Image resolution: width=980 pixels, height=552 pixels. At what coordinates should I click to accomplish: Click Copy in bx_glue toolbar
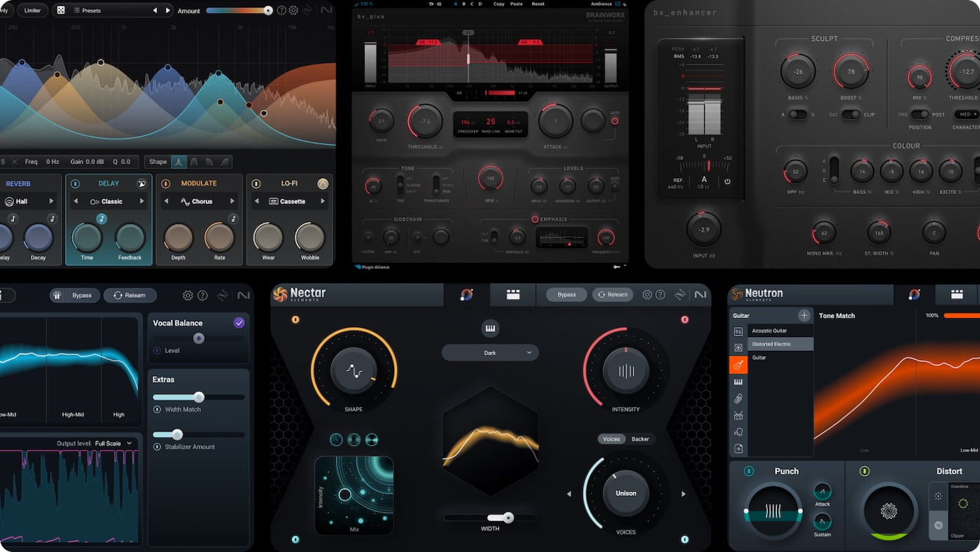tap(498, 4)
